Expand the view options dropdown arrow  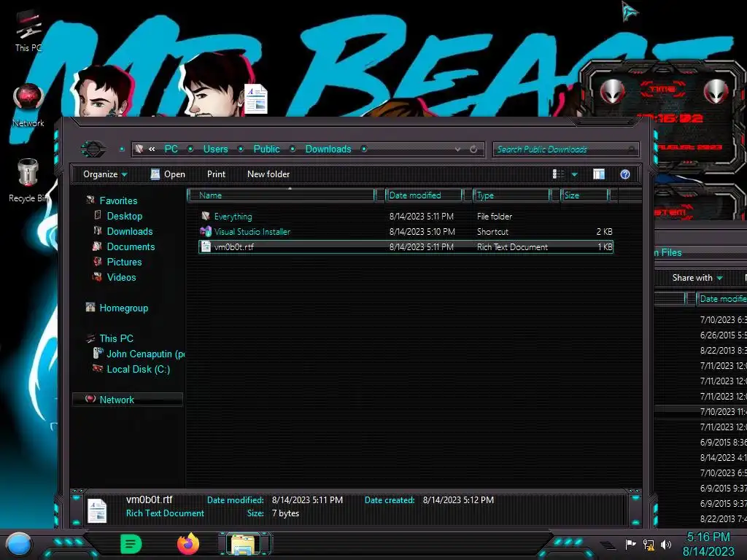click(575, 174)
